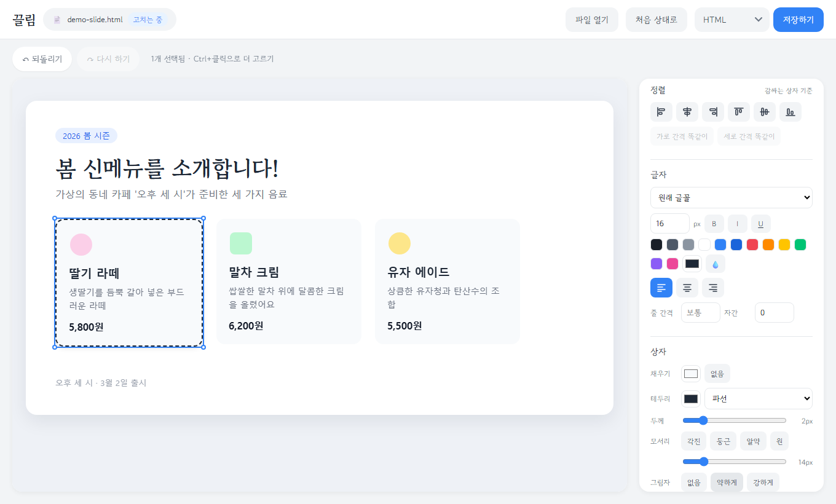Choose 원 corner style
Screen dimensions: 836x504
coord(779,441)
